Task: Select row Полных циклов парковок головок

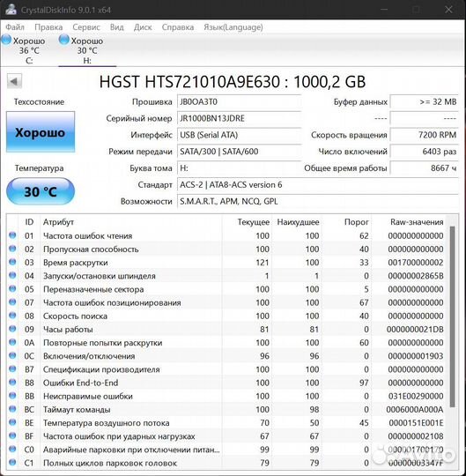Action: coord(226,463)
